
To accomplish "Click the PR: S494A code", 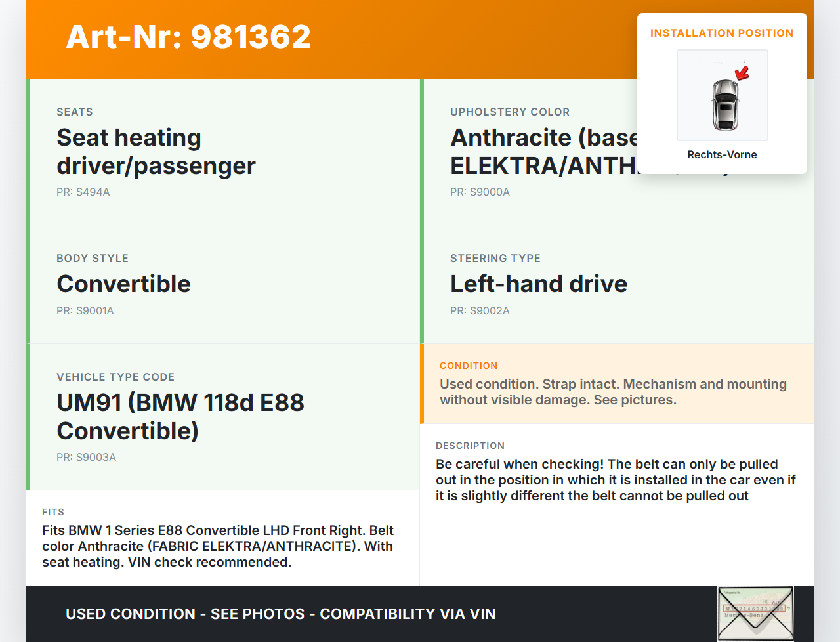I will coord(83,192).
